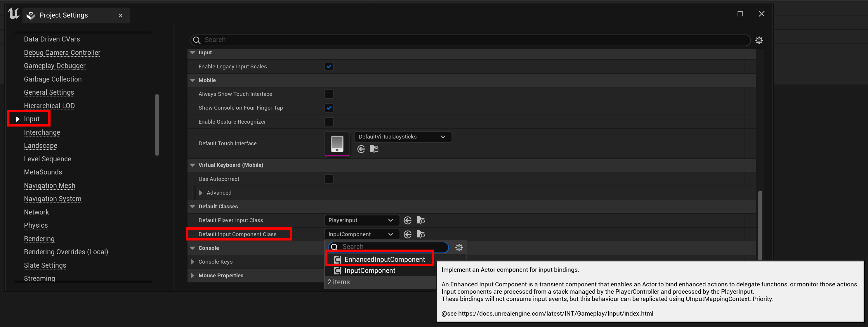Viewport: 868px width, 327px height.
Task: Click the use-selected arrow for Default Input Component Class
Action: coord(407,234)
